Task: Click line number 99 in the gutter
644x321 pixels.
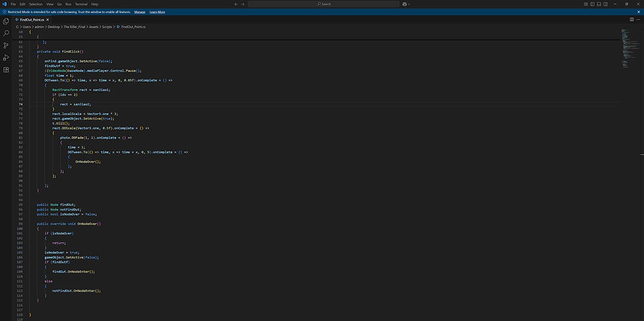Action: pyautogui.click(x=20, y=224)
